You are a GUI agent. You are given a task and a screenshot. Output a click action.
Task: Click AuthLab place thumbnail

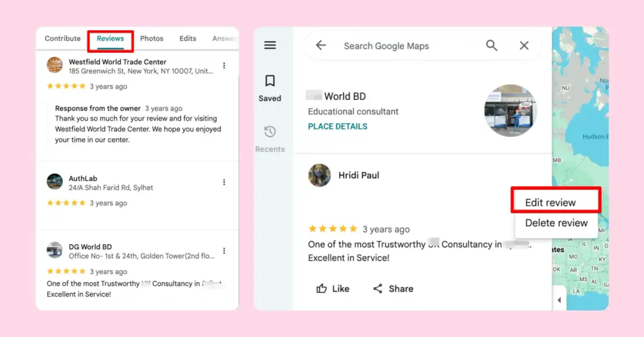tap(55, 182)
